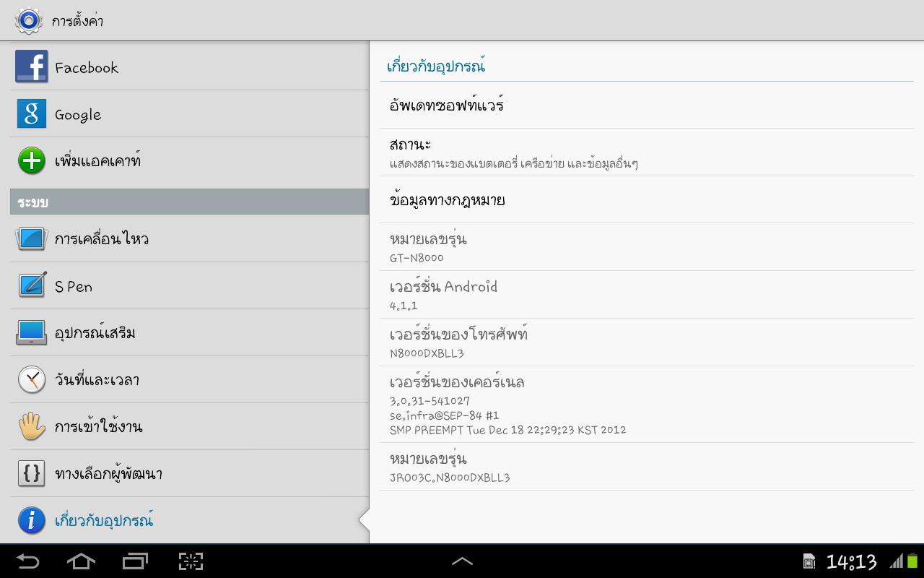Tap the About device info icon
Image resolution: width=924 pixels, height=578 pixels.
coord(32,520)
